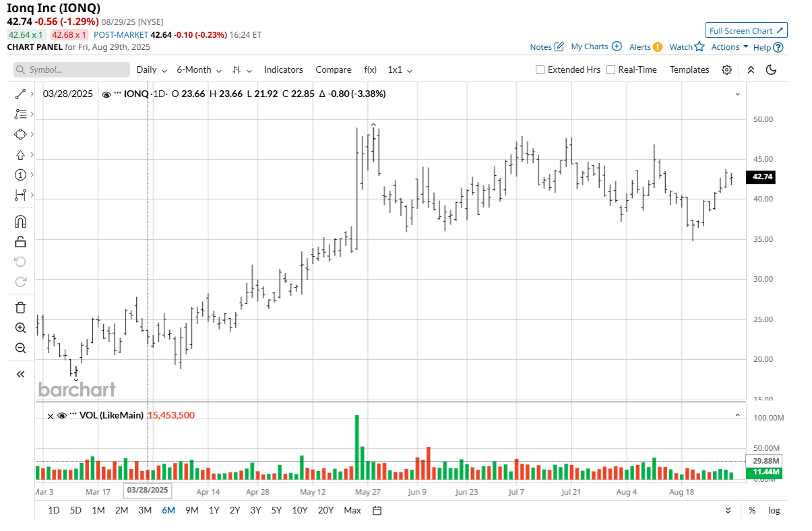Select the 1M time range
The image size is (812, 531).
[x=98, y=510]
